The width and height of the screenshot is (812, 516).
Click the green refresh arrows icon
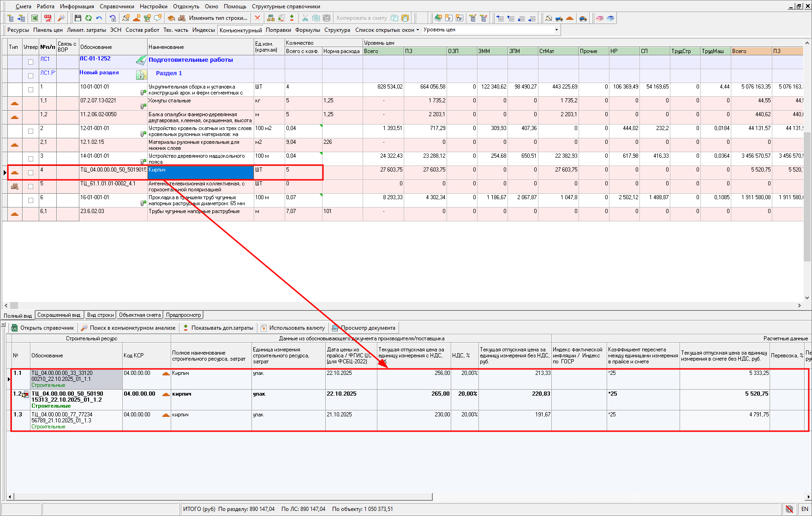pos(88,18)
